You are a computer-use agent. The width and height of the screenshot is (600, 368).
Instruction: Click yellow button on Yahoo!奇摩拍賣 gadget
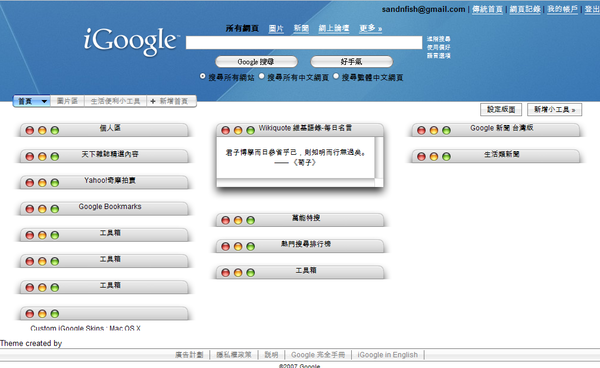pos(42,183)
